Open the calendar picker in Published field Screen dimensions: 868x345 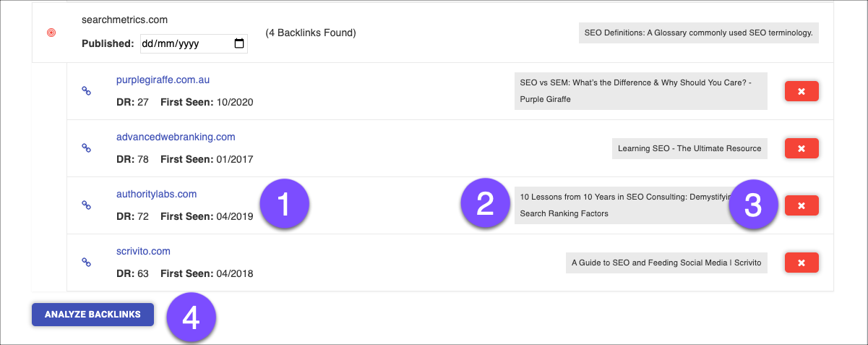239,43
